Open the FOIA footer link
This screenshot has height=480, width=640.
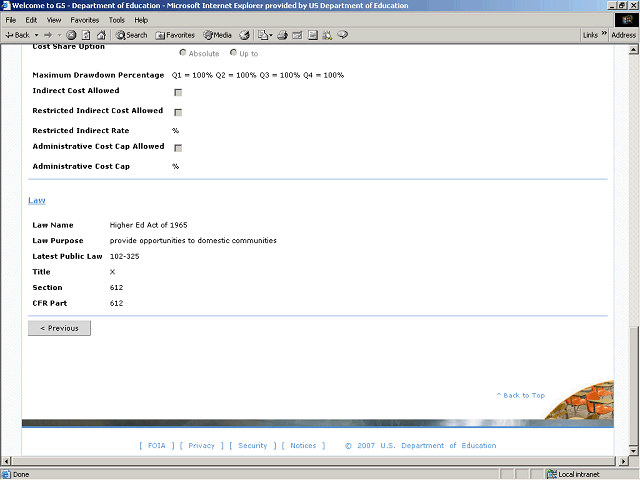coord(157,446)
